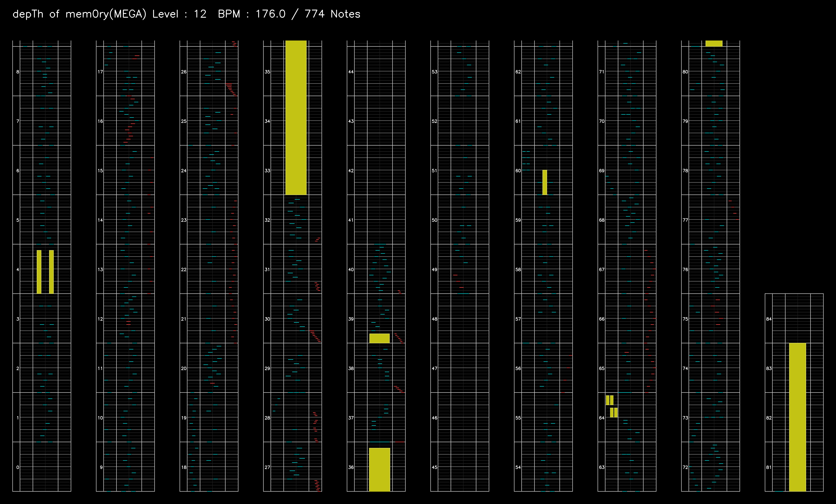This screenshot has height=504, width=836.
Task: Click measure number 76 label
Action: [x=685, y=270]
